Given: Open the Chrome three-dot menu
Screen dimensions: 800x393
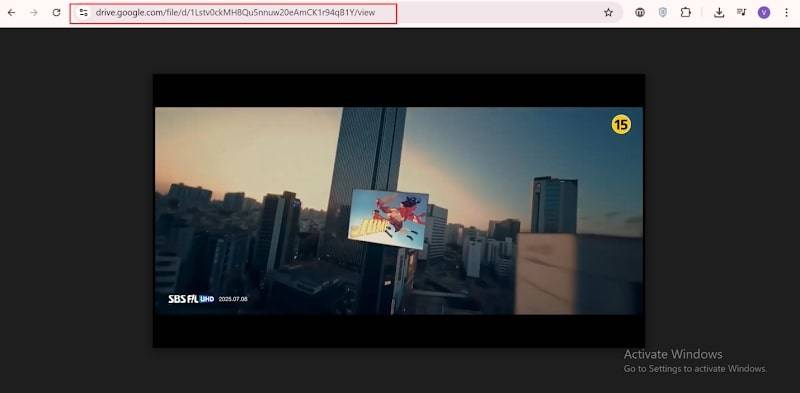Looking at the screenshot, I should pyautogui.click(x=786, y=13).
